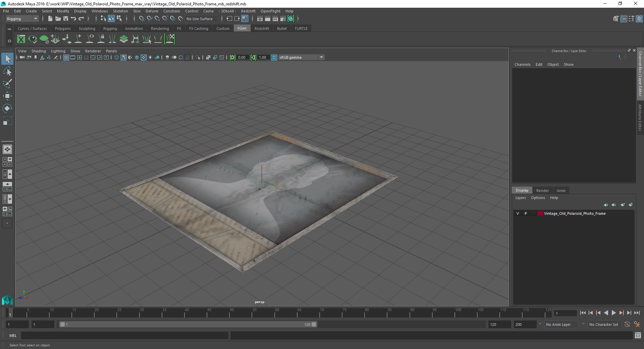This screenshot has height=349, width=644.
Task: Click the playback end time field 120
Action: [499, 325]
